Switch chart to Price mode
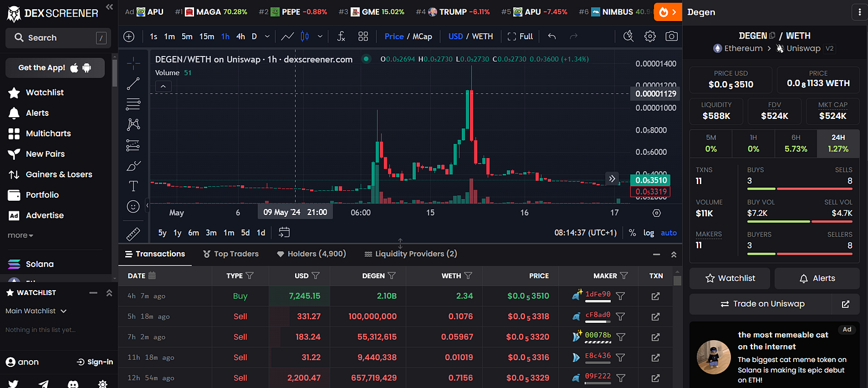The height and width of the screenshot is (388, 868). point(394,37)
